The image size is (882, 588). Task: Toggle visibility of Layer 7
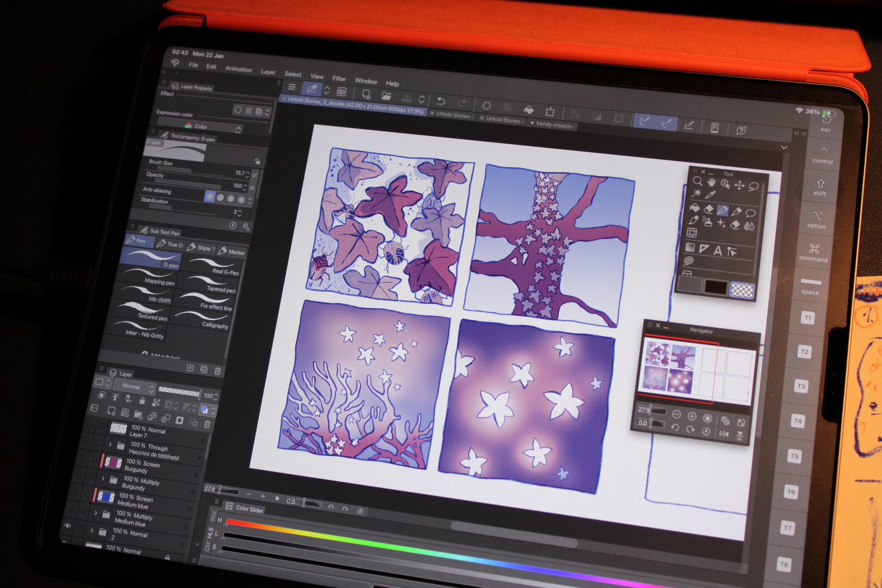point(90,424)
